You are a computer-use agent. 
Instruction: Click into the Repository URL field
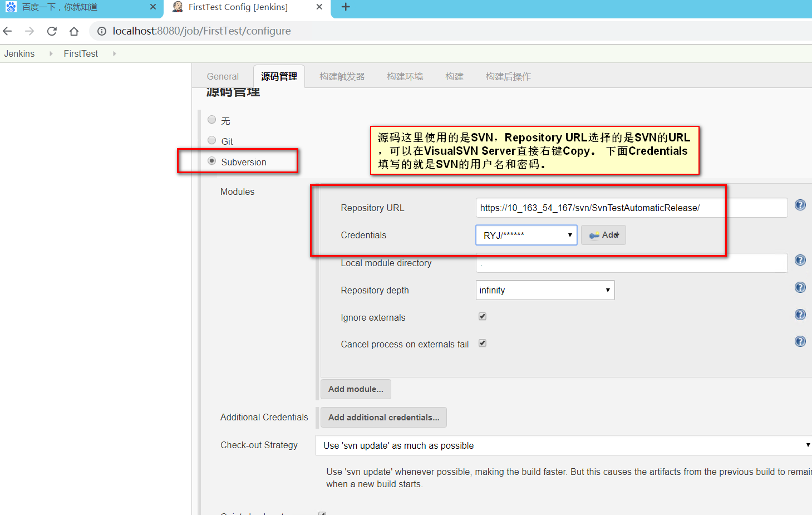(x=632, y=208)
